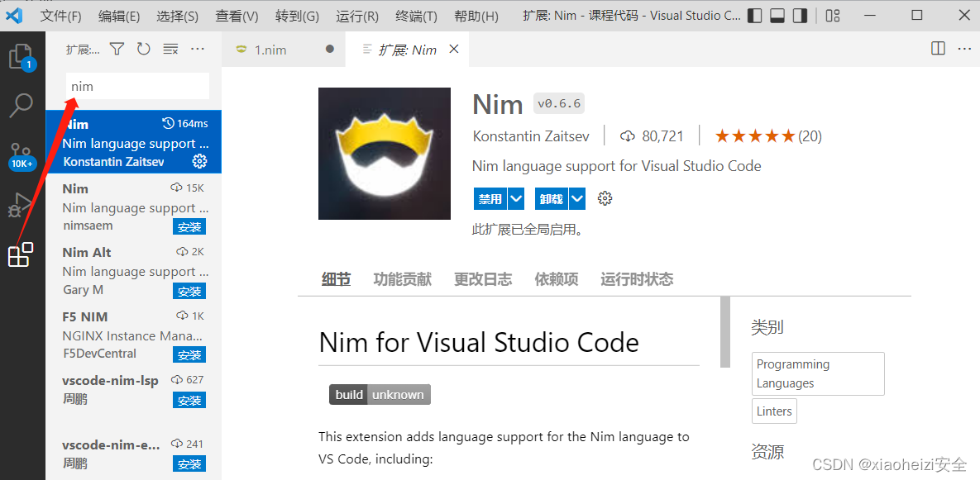Open the 运行(R) menu
The image size is (980, 480).
click(x=357, y=17)
